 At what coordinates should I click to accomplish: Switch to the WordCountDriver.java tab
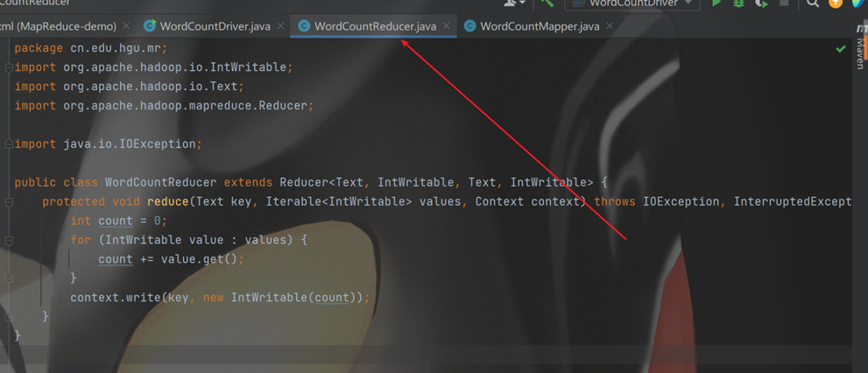[x=215, y=26]
